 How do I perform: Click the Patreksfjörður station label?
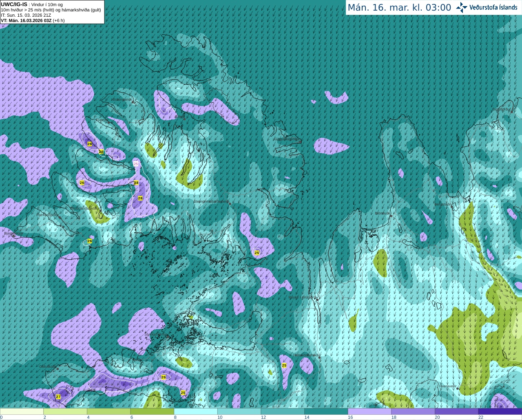47,214
